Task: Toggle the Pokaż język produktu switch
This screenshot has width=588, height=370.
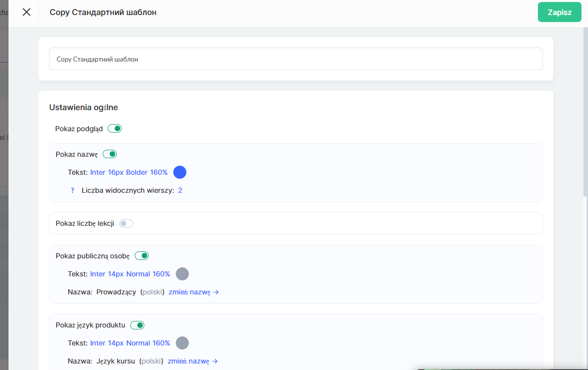Action: click(x=137, y=325)
